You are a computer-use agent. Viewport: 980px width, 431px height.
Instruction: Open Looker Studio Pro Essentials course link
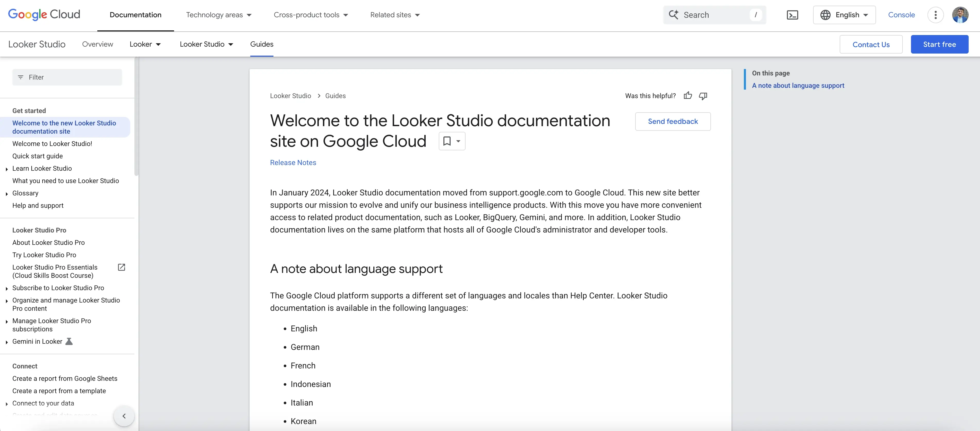click(x=55, y=271)
